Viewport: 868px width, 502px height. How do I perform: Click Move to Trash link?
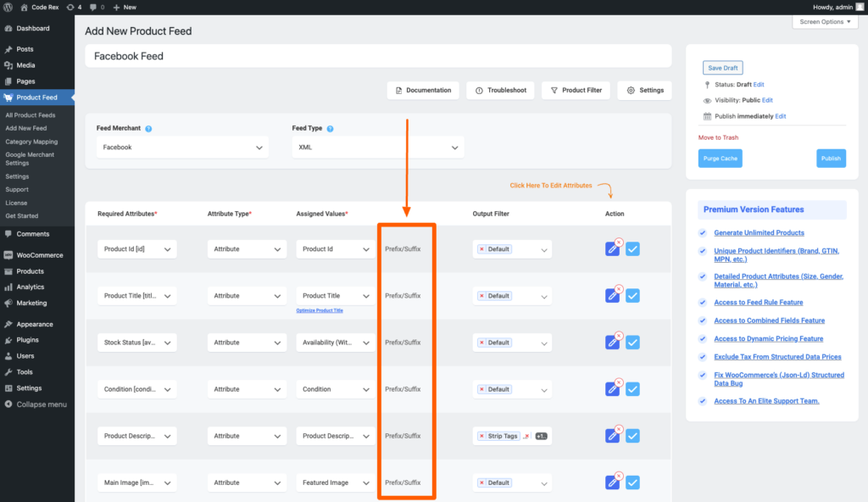pos(718,137)
